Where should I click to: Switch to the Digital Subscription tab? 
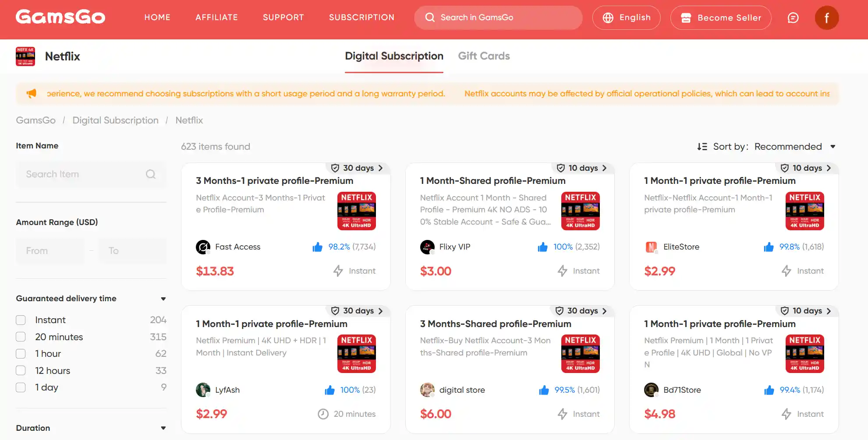[x=394, y=56]
